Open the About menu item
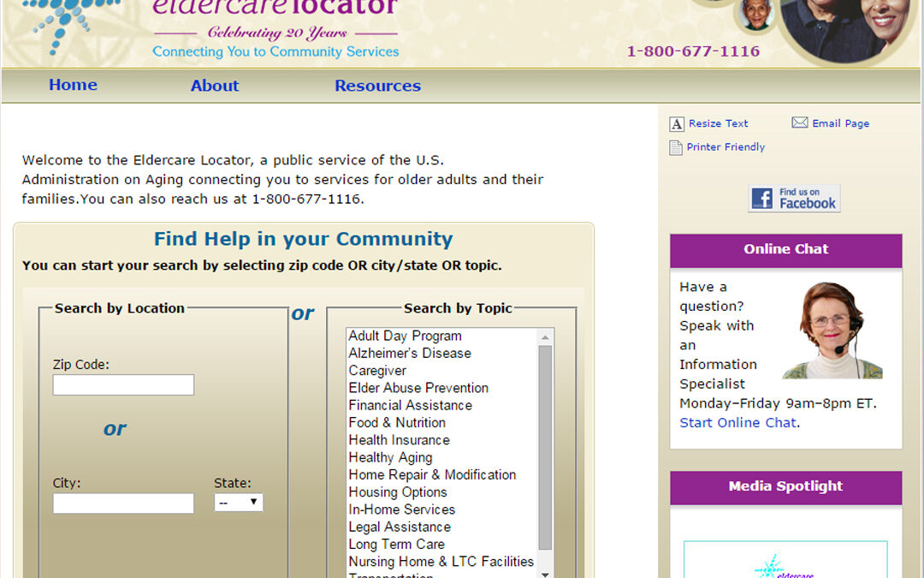Screen dimensions: 924x578 215,86
